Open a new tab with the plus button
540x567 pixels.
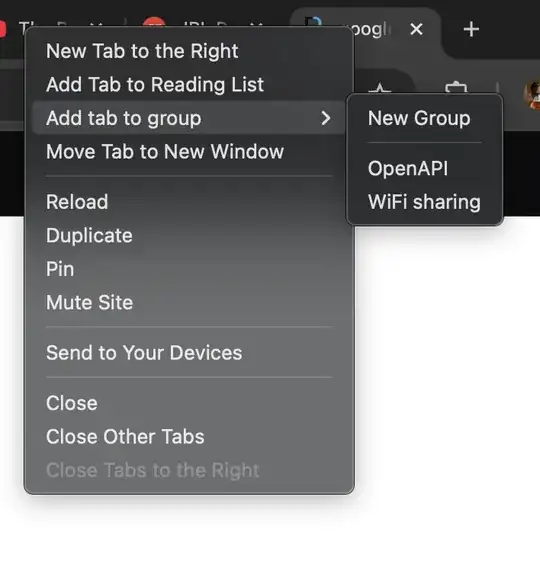[x=471, y=29]
